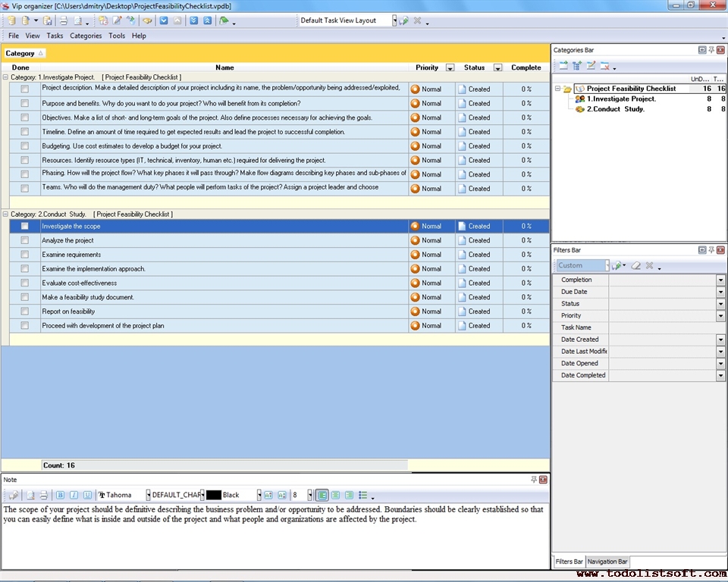Click the edit category icon in Categories Bar

(591, 66)
